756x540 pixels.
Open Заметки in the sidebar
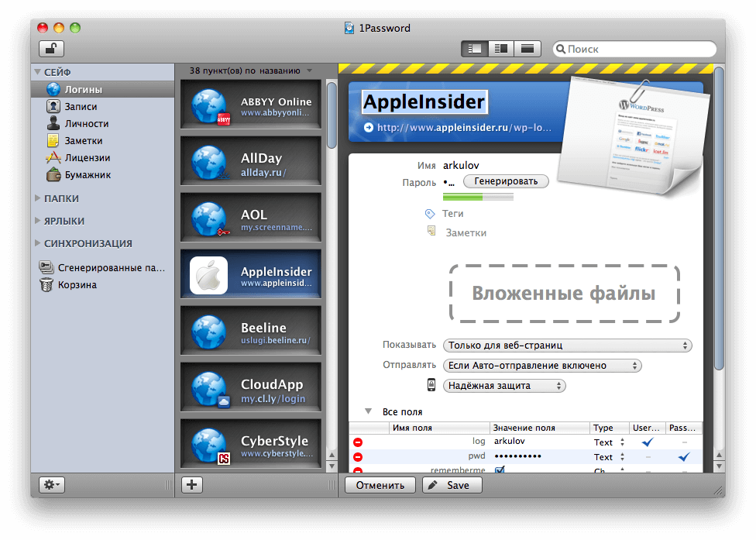84,141
